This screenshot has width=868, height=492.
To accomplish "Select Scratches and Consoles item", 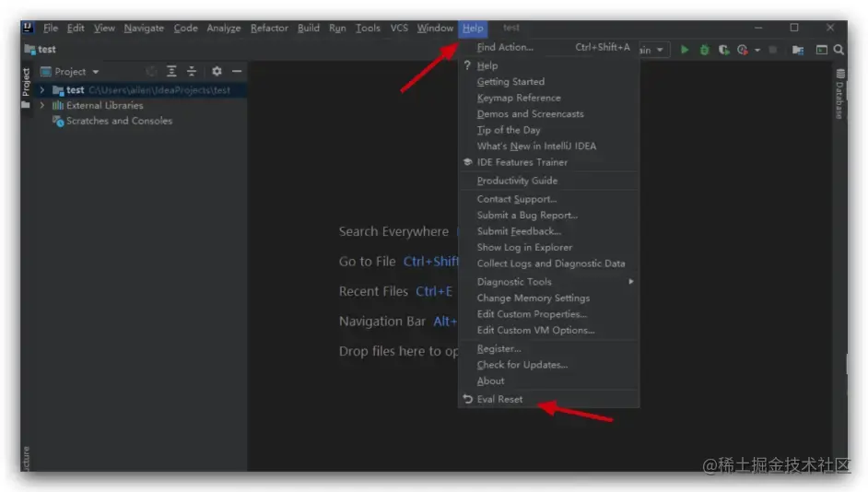I will (x=112, y=121).
